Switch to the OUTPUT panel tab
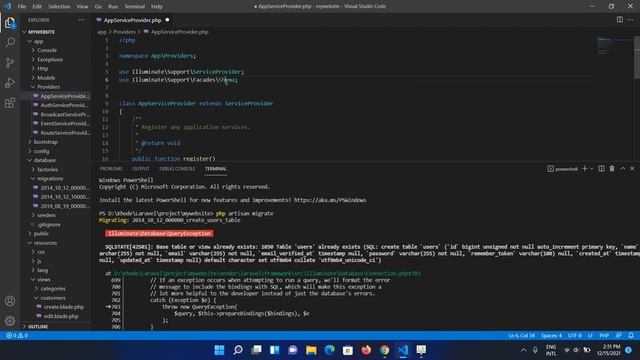The image size is (640, 360). click(x=140, y=169)
